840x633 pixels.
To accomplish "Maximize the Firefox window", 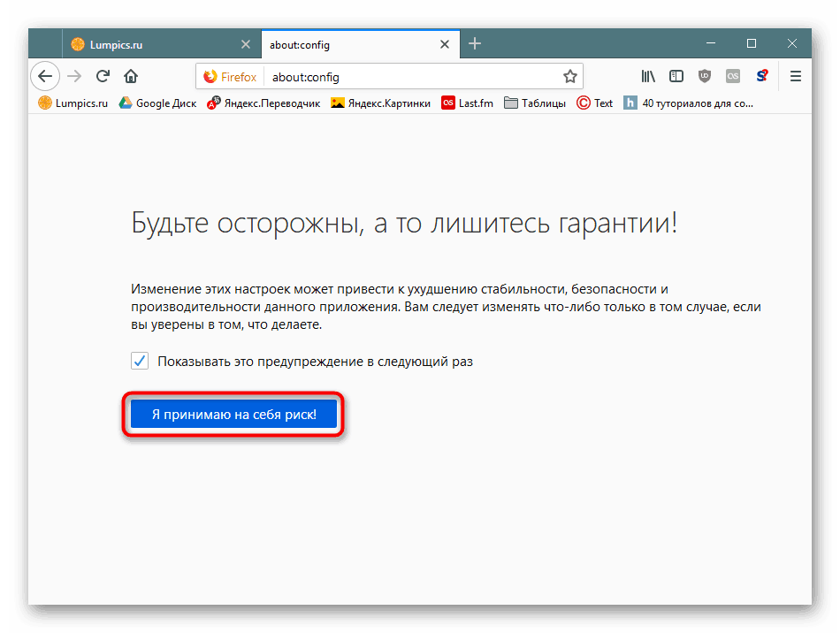I will point(752,43).
